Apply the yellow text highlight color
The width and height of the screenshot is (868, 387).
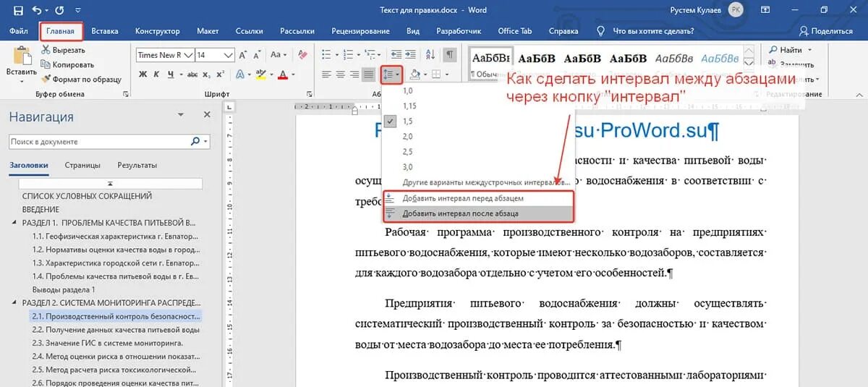pos(261,75)
